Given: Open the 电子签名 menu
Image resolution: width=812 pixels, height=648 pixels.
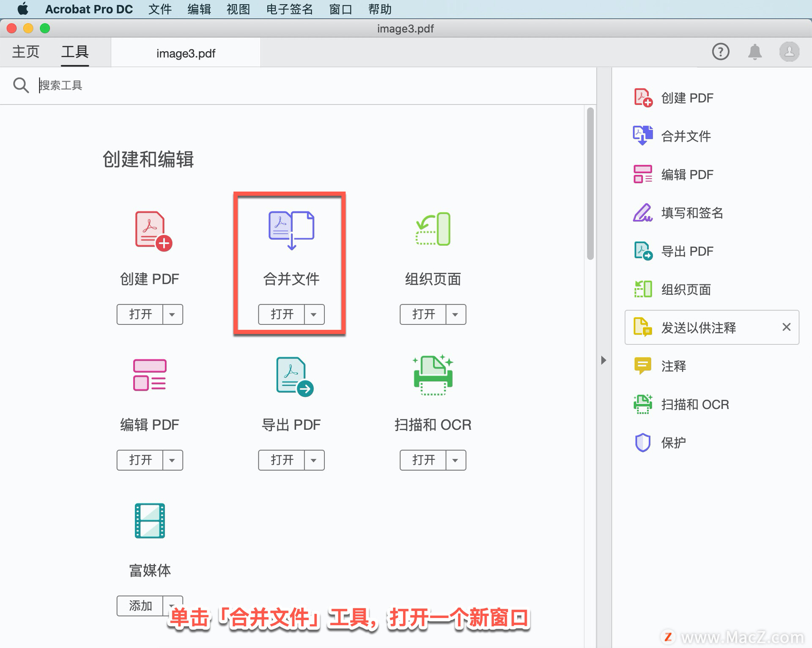Looking at the screenshot, I should click(289, 9).
